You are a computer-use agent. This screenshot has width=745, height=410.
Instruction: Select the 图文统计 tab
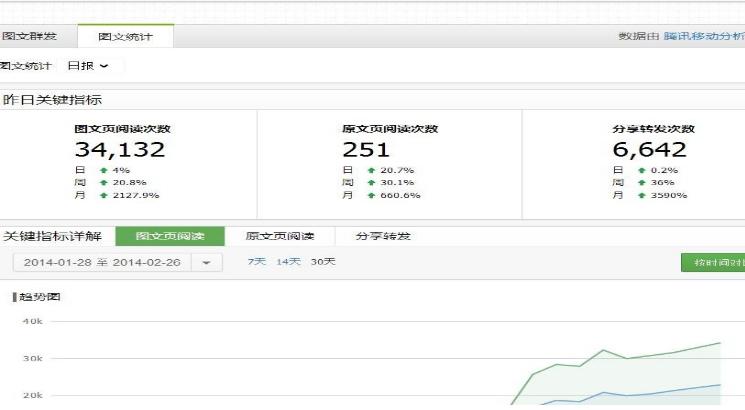(x=125, y=37)
